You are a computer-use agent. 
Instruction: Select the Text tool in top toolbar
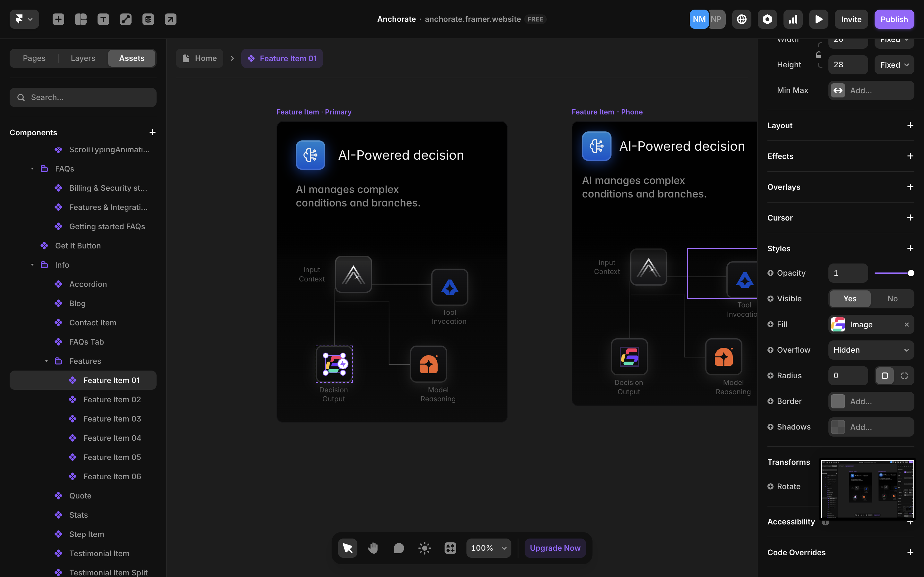click(x=103, y=19)
